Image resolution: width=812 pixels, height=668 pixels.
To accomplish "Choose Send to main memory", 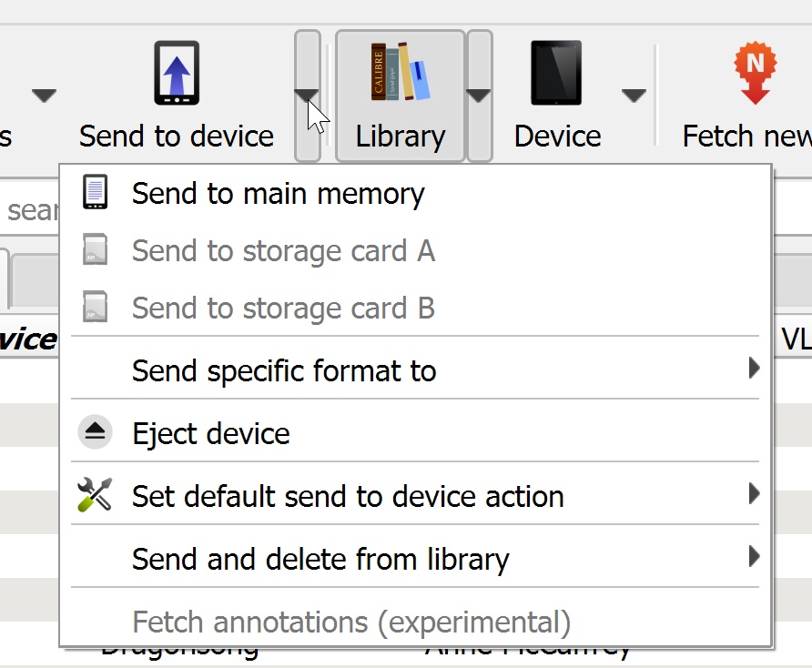I will pos(278,194).
